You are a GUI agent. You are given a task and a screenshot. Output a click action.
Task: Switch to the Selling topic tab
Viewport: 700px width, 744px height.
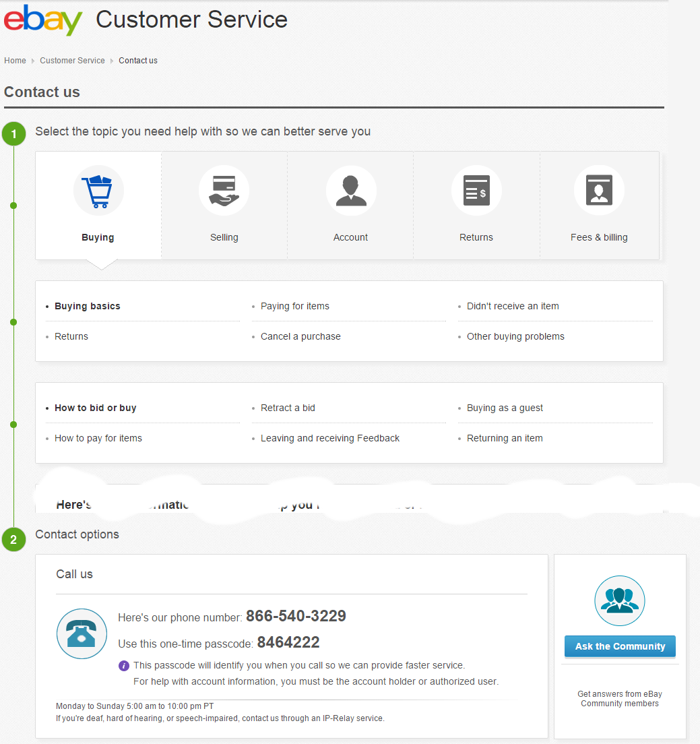[224, 206]
